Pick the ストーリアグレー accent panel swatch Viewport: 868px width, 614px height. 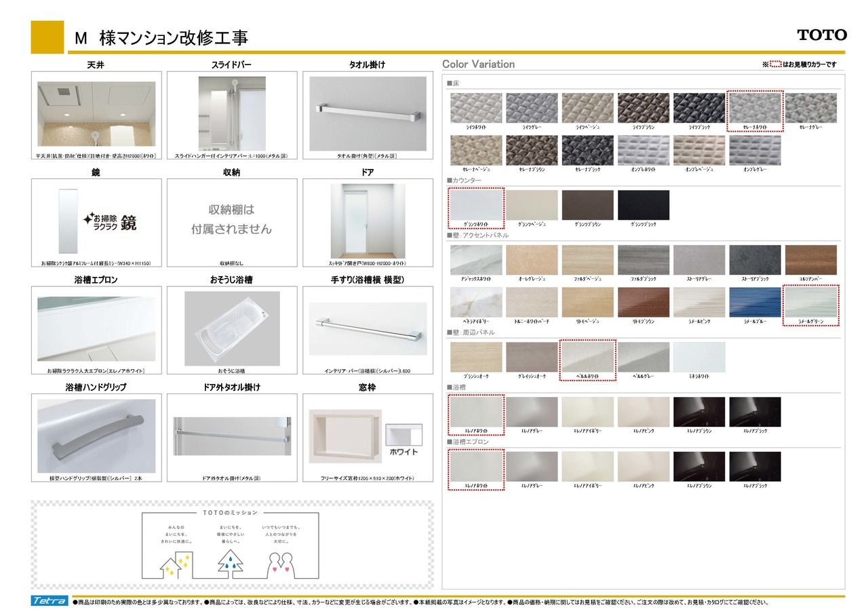pyautogui.click(x=699, y=261)
